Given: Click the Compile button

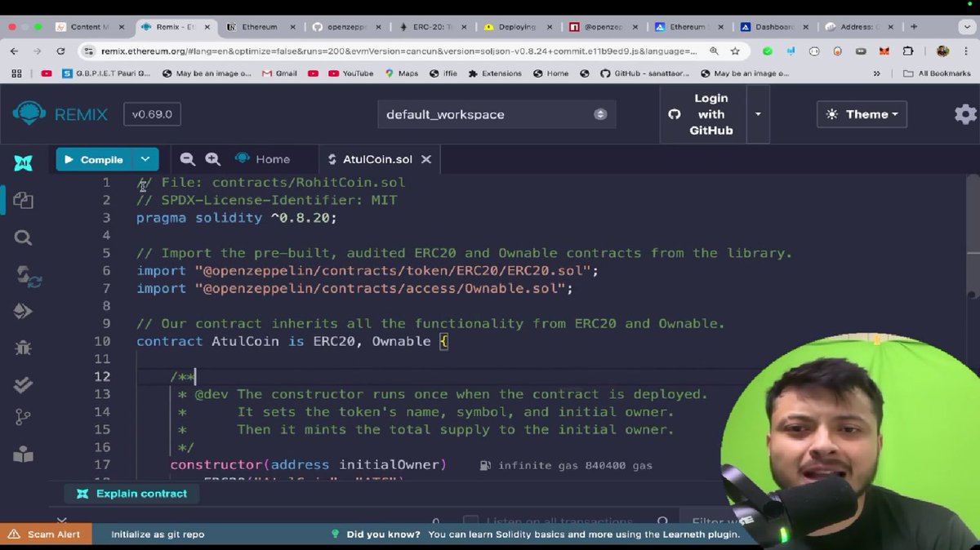Looking at the screenshot, I should pos(94,159).
